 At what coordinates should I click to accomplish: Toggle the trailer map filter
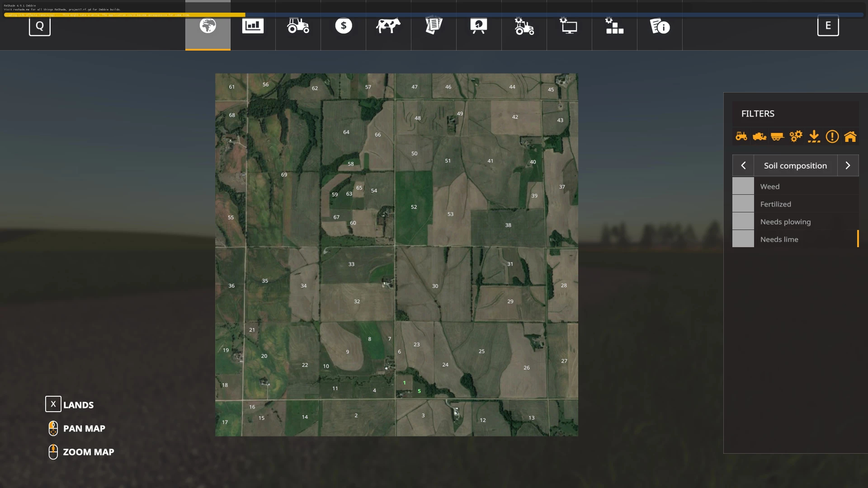coord(778,136)
